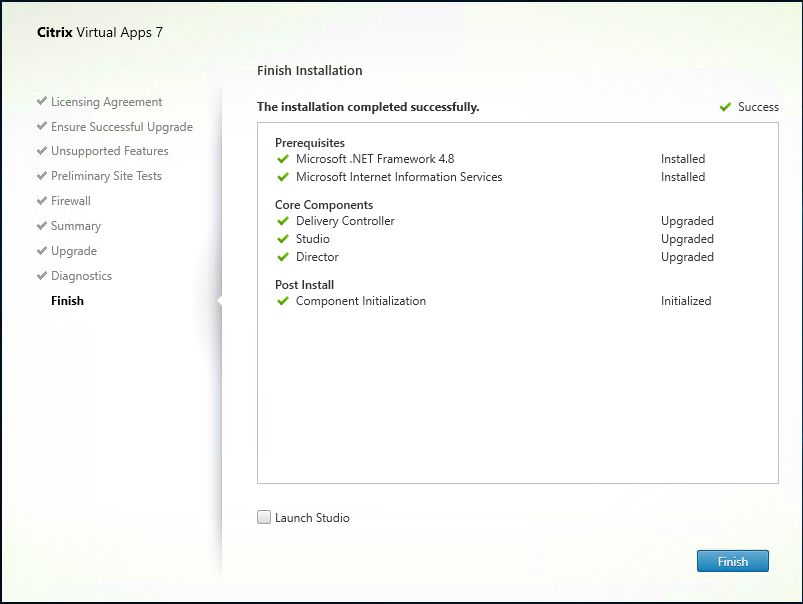Click checkmark beside Microsoft .NET Framework 4.8
The width and height of the screenshot is (803, 604).
283,159
